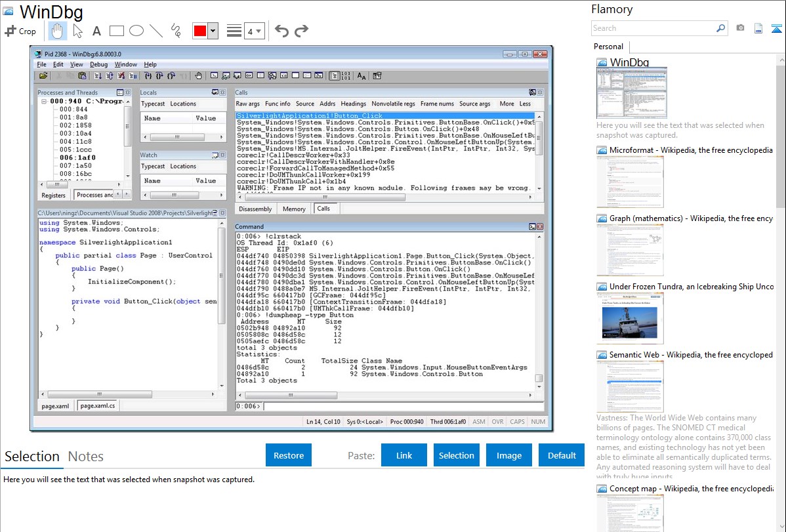Screen dimensions: 786x532
Task: Click the Image paste button
Action: point(508,455)
